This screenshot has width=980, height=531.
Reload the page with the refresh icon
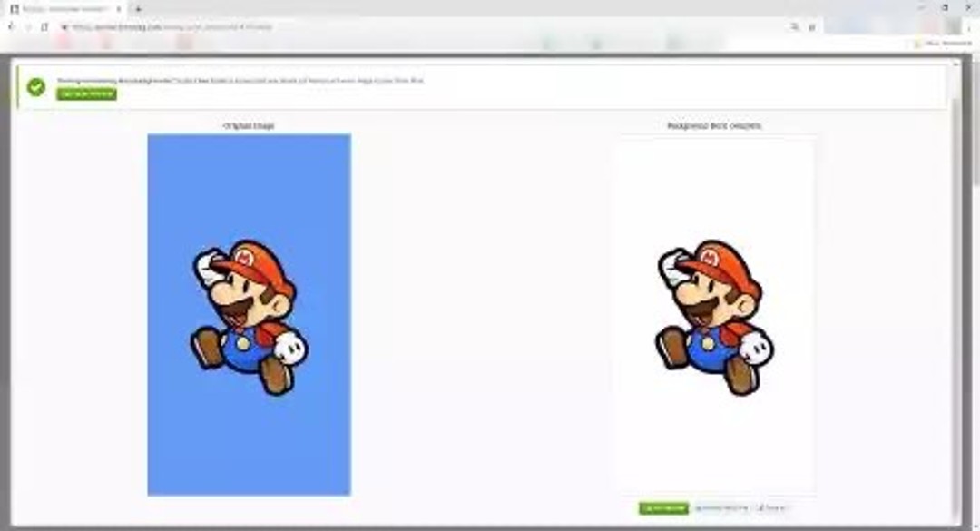[44, 27]
